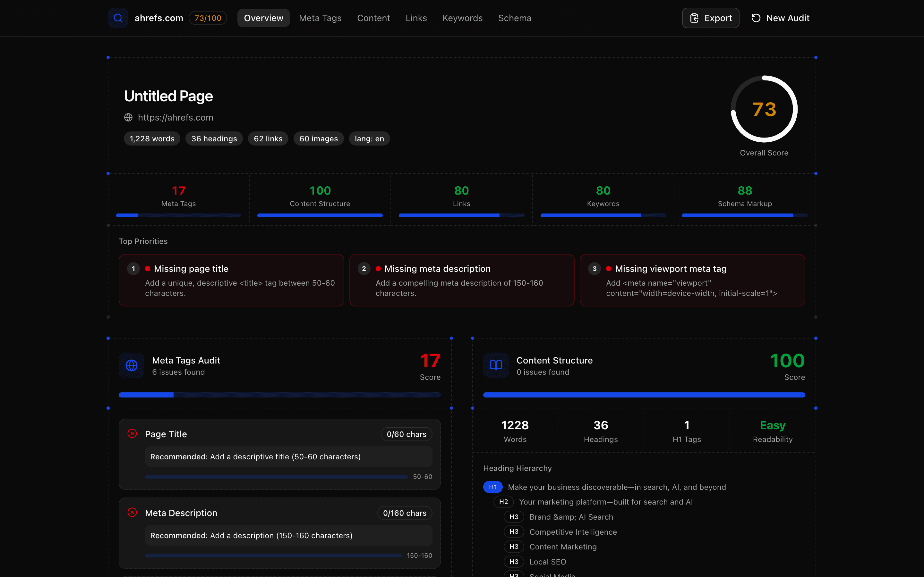Open the Schema tab
Screen dimensions: 924x577
(515, 18)
